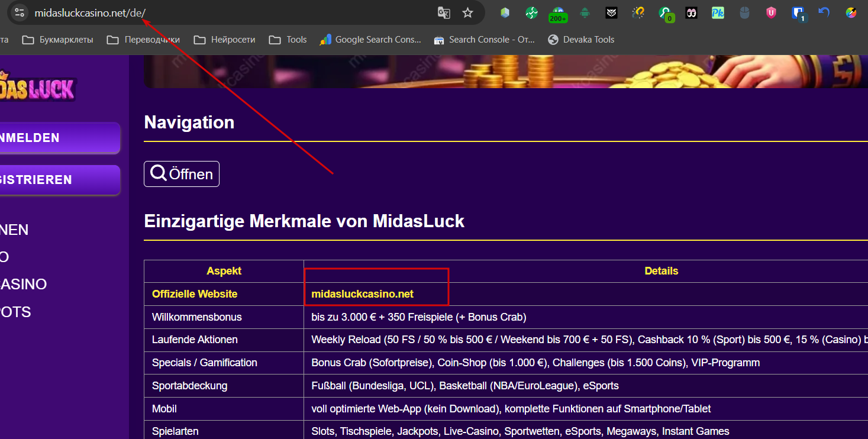
Task: Click the Anmelden login button
Action: [x=60, y=138]
